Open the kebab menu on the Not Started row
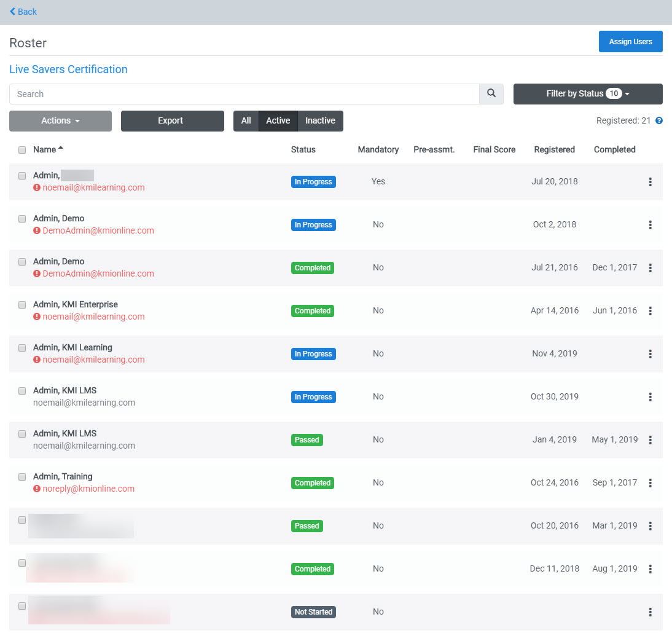672x633 pixels. 650,612
